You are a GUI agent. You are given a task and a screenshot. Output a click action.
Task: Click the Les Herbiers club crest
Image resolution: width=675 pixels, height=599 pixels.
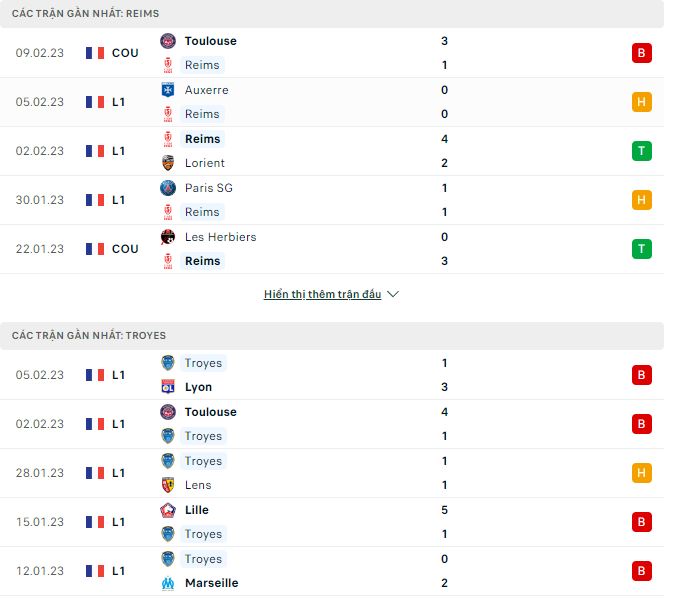(168, 237)
